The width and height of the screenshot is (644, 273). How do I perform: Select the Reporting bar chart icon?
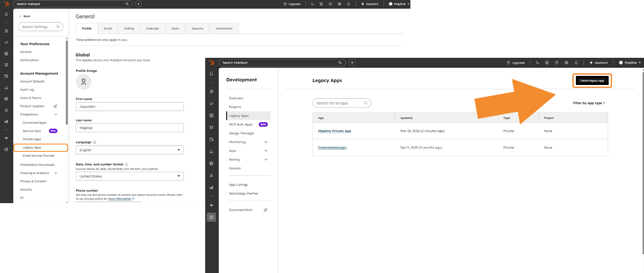211,188
